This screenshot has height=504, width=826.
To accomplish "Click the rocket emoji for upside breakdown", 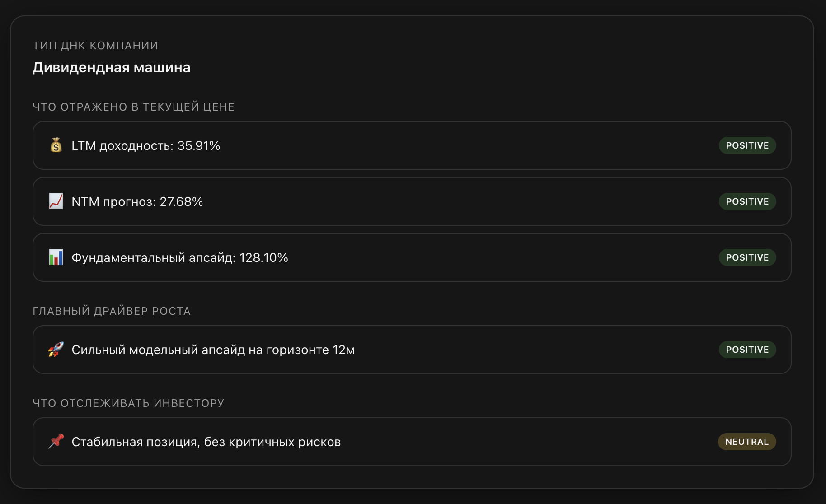I will pyautogui.click(x=56, y=350).
